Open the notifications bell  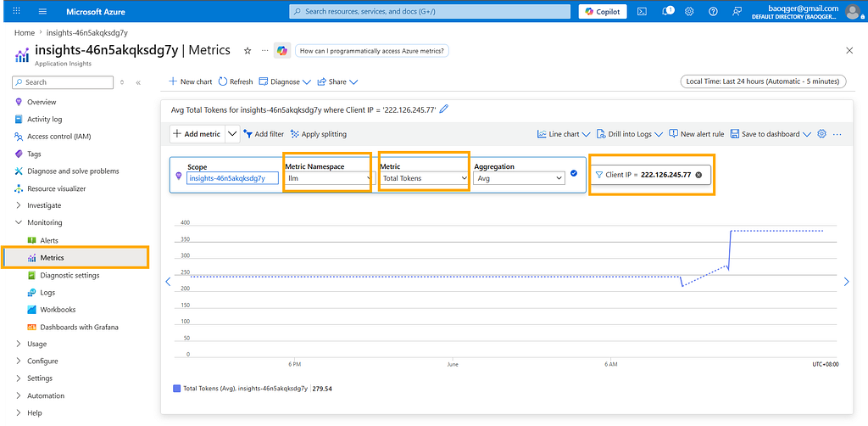[x=668, y=11]
